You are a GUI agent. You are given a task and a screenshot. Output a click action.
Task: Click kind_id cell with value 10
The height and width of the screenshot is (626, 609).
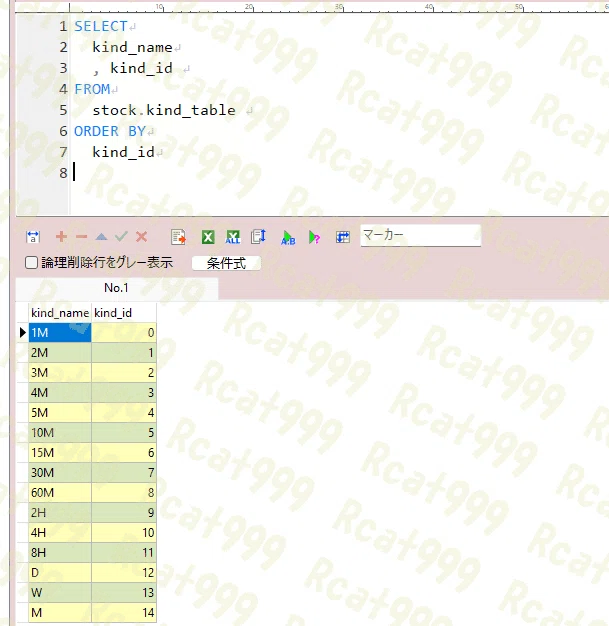click(124, 532)
